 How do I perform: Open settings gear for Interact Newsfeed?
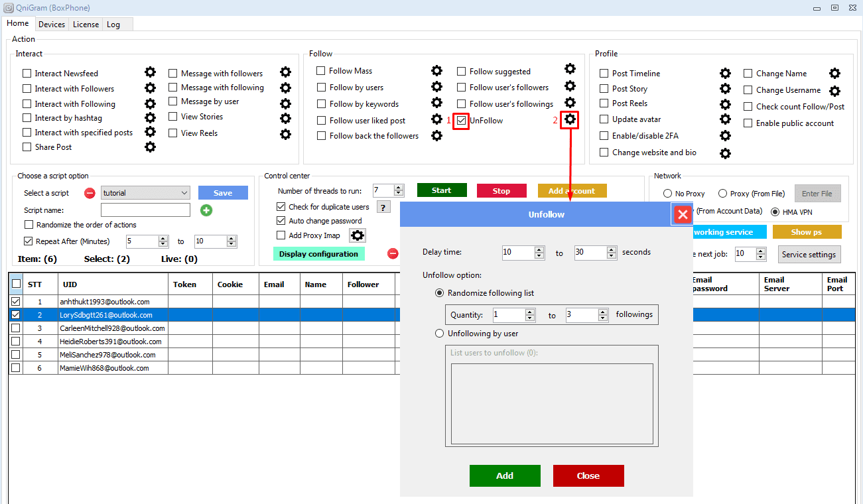151,72
